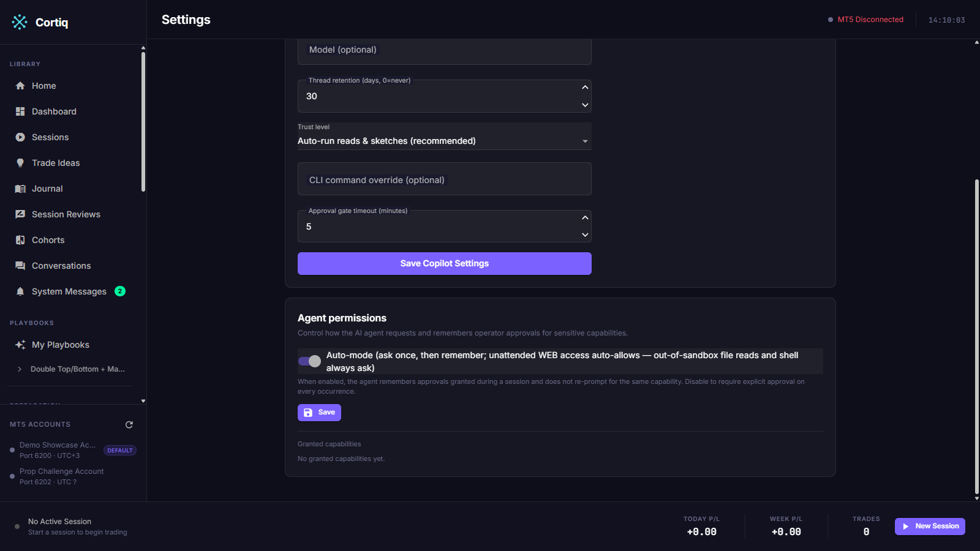Click the My Playbooks sparkle icon
This screenshot has height=551, width=980.
[x=20, y=345]
